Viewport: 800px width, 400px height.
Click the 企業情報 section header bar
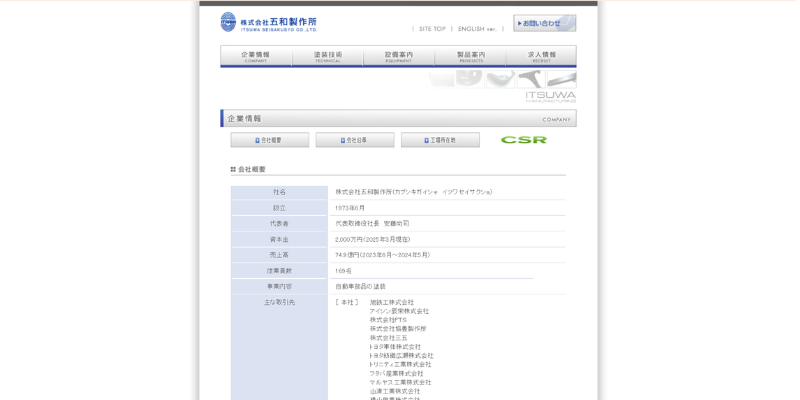pyautogui.click(x=398, y=118)
